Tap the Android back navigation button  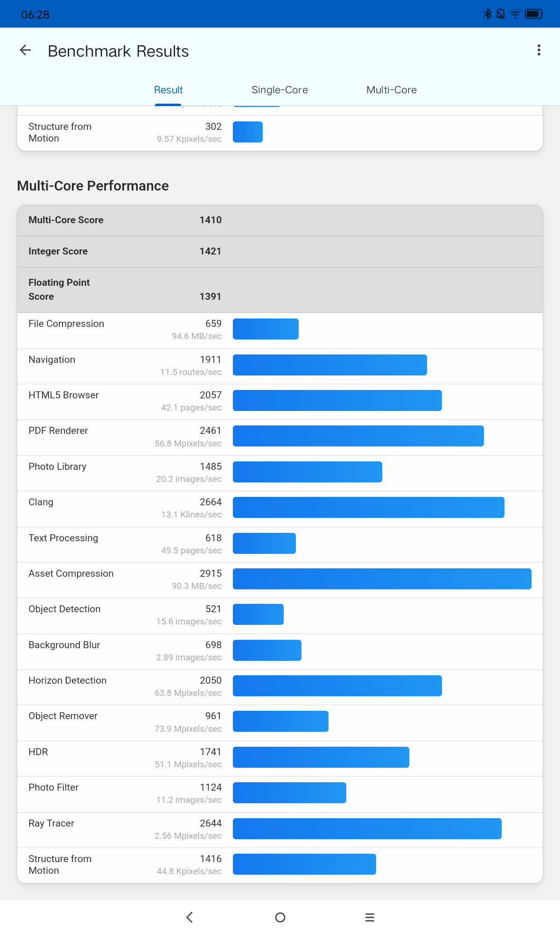tap(189, 917)
